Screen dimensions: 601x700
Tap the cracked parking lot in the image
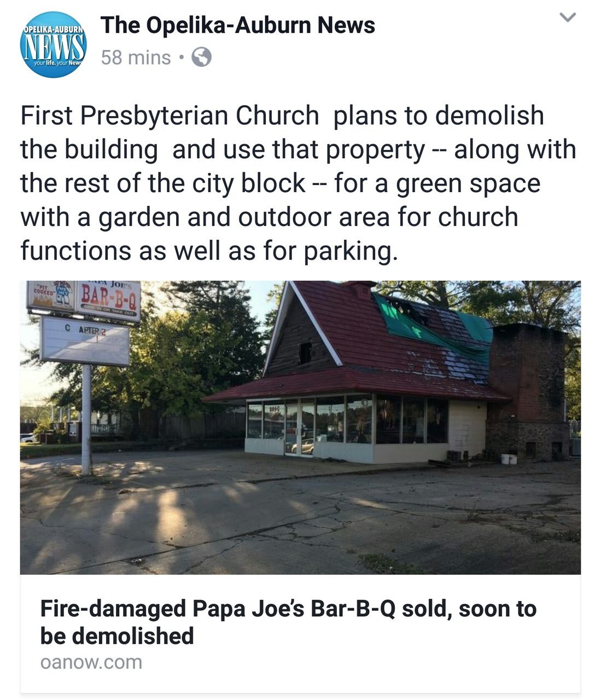(300, 517)
